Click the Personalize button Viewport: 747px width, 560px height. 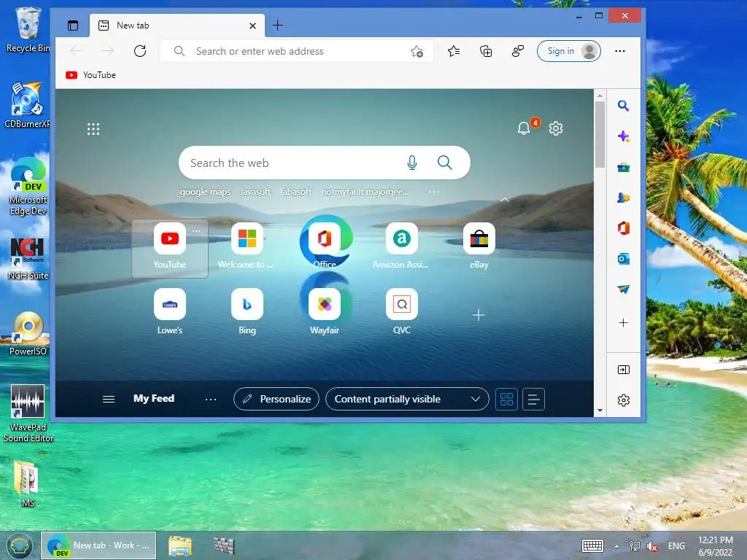[276, 399]
